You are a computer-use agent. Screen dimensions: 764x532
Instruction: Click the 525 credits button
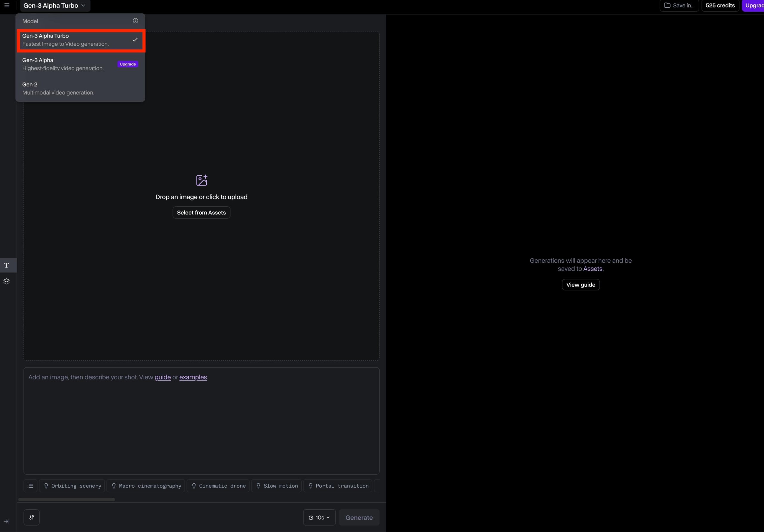click(x=720, y=5)
